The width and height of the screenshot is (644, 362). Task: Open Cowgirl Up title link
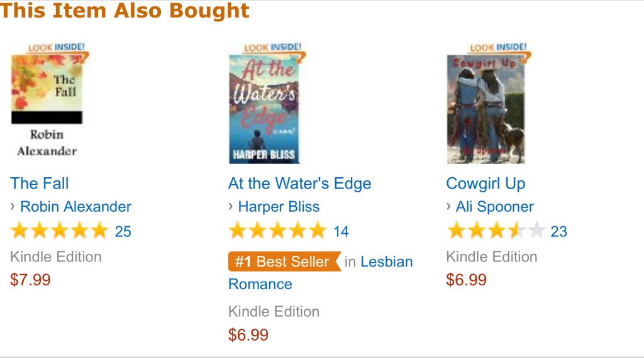486,184
